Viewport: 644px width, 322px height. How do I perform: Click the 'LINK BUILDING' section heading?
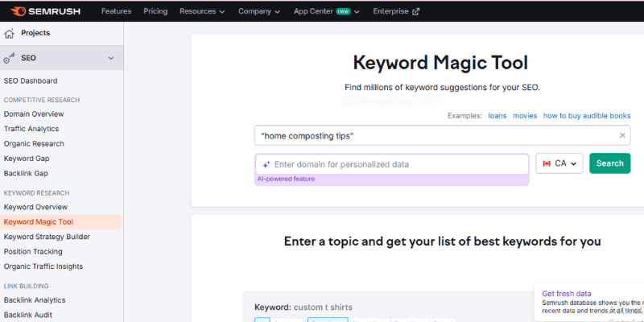26,286
